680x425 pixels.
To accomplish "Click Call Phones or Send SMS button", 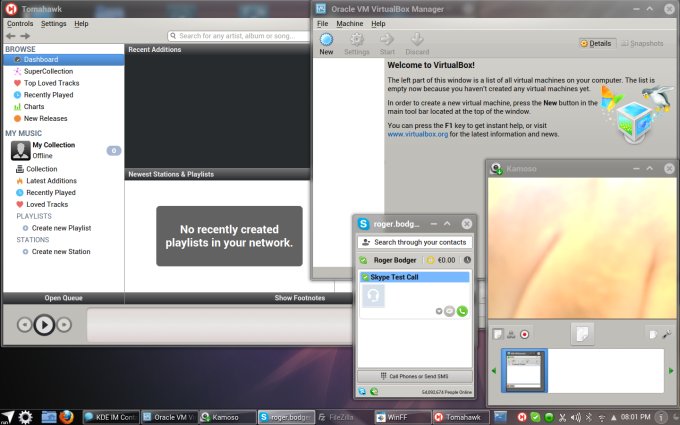I will pos(415,376).
